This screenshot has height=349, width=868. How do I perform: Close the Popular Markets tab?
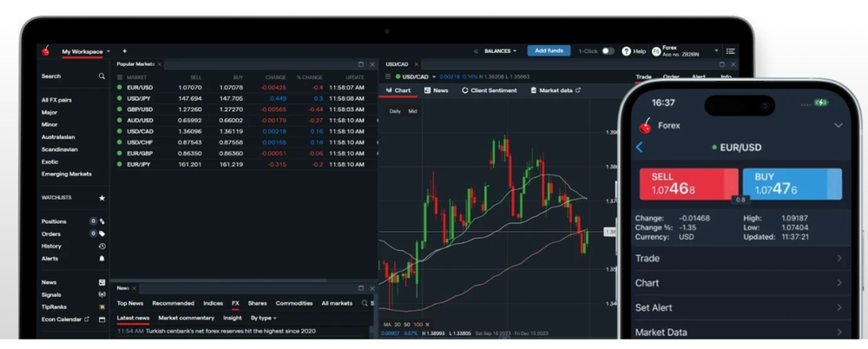tap(160, 64)
